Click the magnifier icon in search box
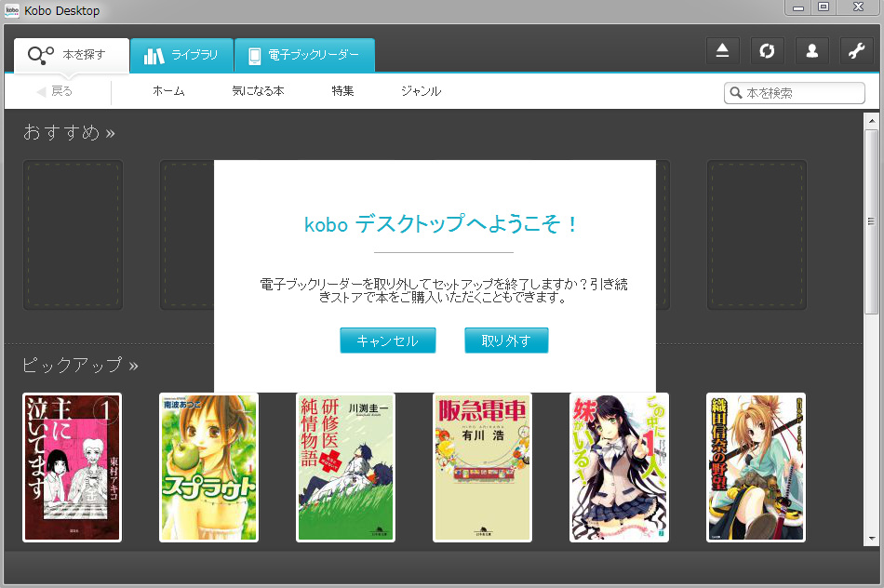Image resolution: width=884 pixels, height=588 pixels. point(736,93)
